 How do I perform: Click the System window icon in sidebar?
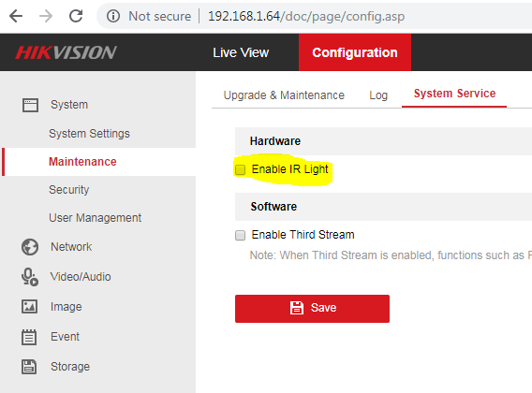[x=30, y=105]
